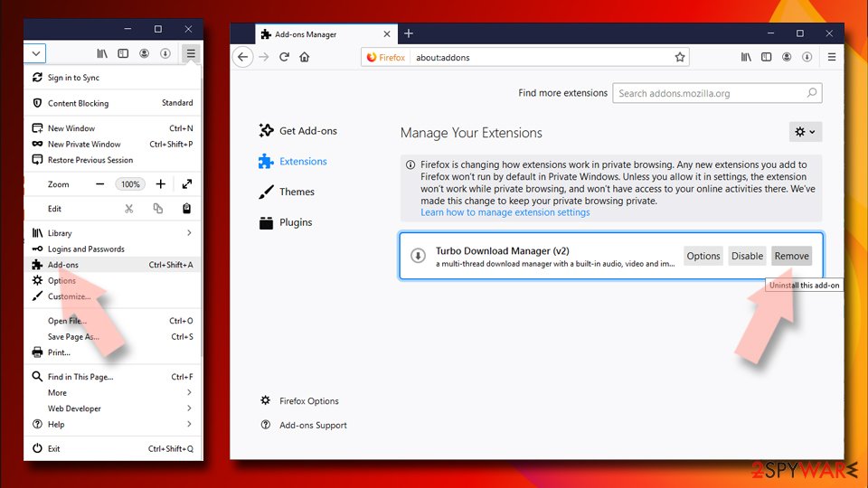Open Content Blocking menu entry
The image size is (868, 488).
(x=113, y=103)
